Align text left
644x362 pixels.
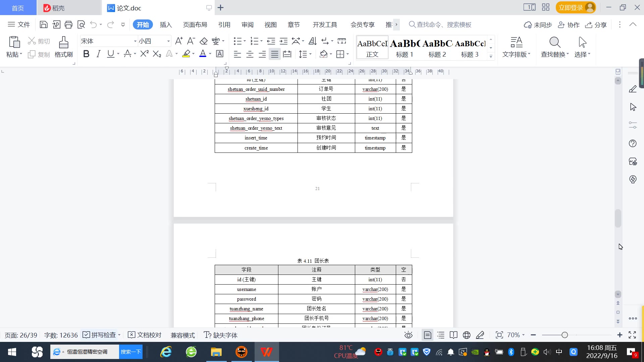click(x=237, y=54)
